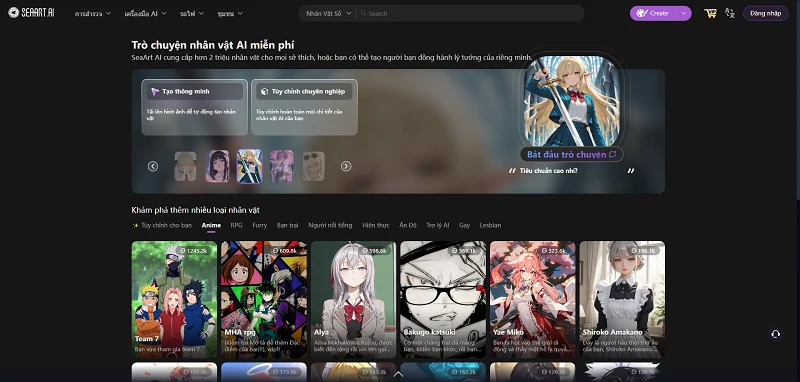Switch to the Hiện thực category tab

376,225
